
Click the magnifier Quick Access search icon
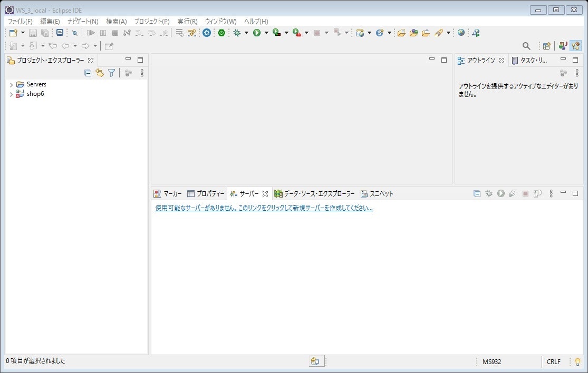pyautogui.click(x=526, y=46)
